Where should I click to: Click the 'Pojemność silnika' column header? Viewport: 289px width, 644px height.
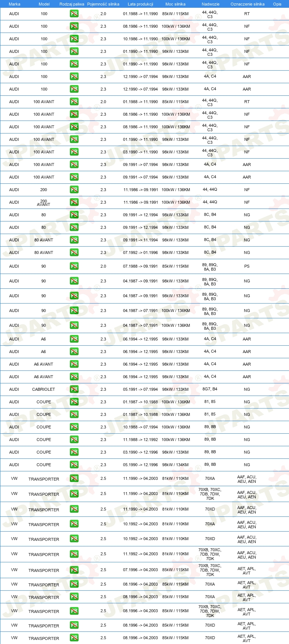pyautogui.click(x=103, y=4)
